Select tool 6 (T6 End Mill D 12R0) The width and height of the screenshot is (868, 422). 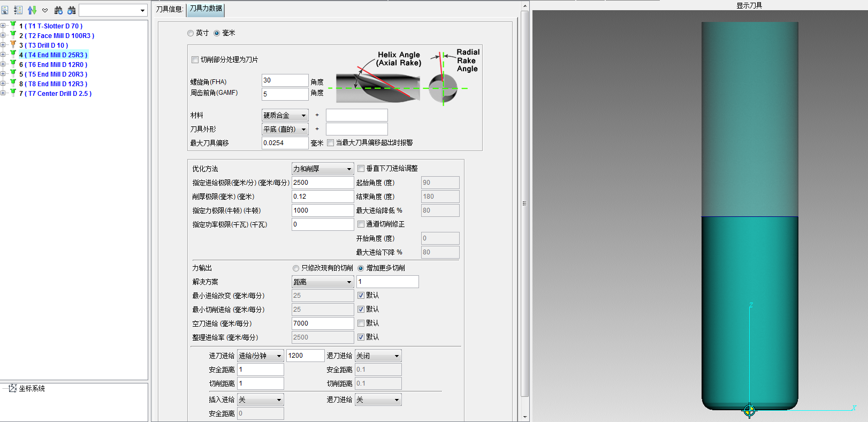coord(57,65)
